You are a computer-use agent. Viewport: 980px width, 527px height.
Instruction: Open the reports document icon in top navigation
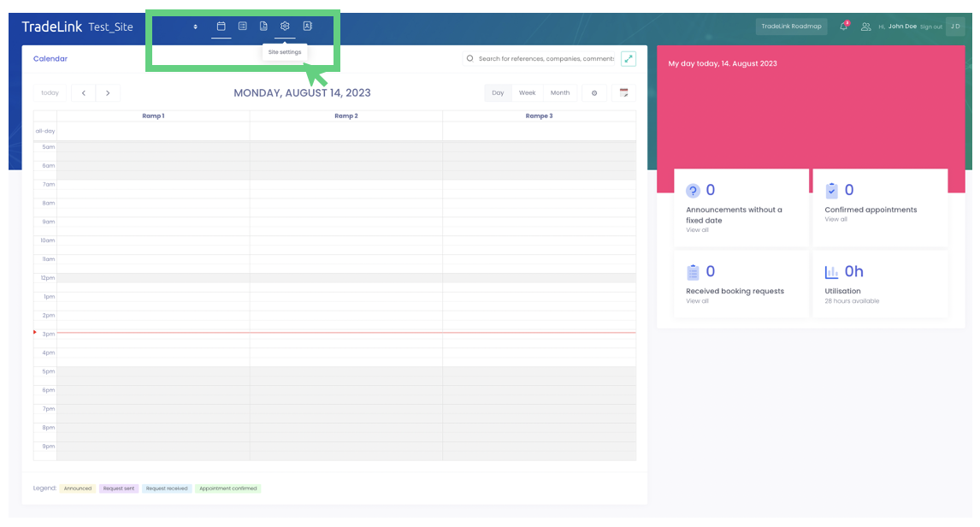pos(263,27)
